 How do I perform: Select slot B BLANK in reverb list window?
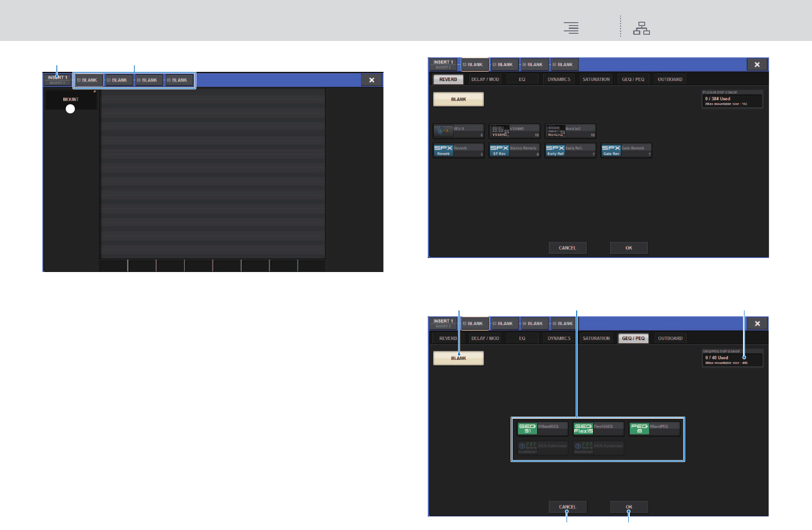505,65
